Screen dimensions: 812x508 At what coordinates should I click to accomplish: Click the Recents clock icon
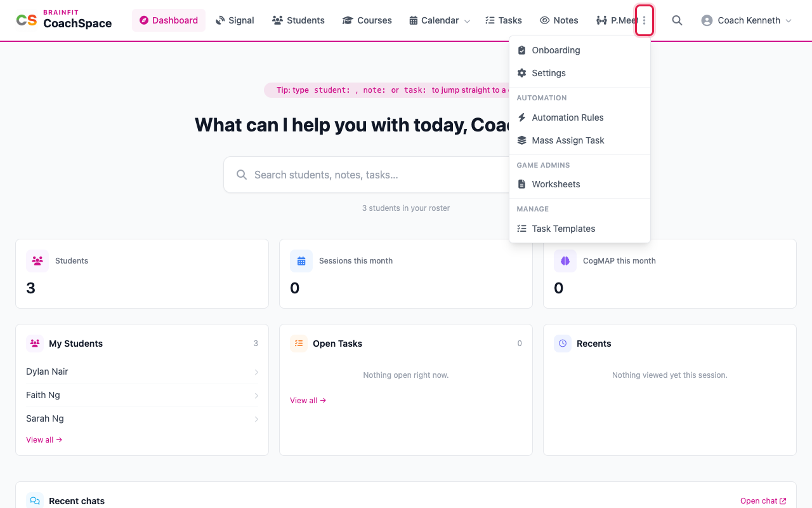(563, 344)
